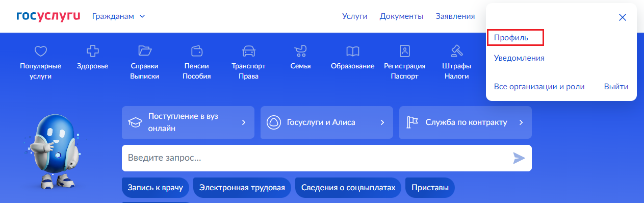Click the Приставы button

click(430, 188)
